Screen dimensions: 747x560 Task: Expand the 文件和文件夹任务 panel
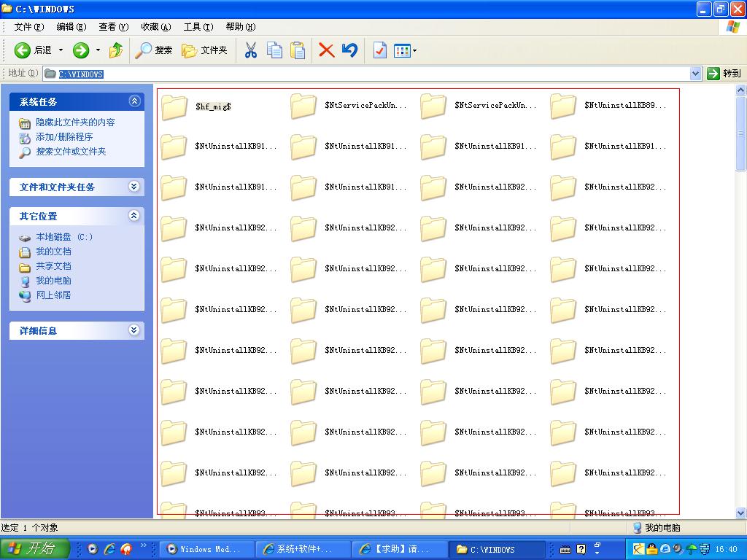tap(133, 187)
